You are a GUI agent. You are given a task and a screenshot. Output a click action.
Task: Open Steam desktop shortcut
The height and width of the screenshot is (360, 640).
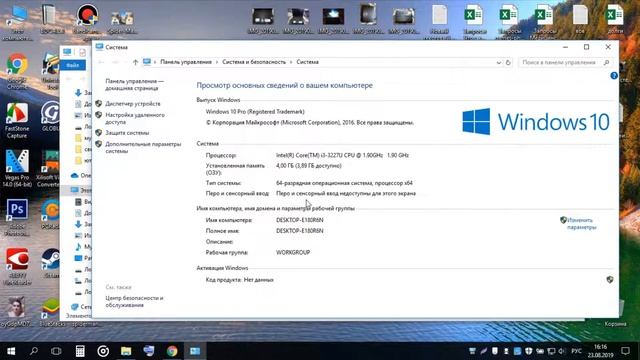[51, 263]
